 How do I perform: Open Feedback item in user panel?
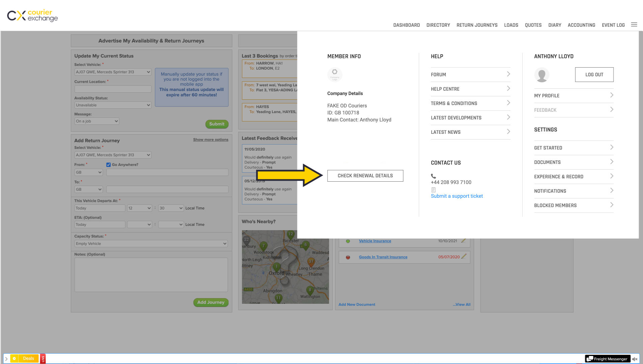pos(574,110)
